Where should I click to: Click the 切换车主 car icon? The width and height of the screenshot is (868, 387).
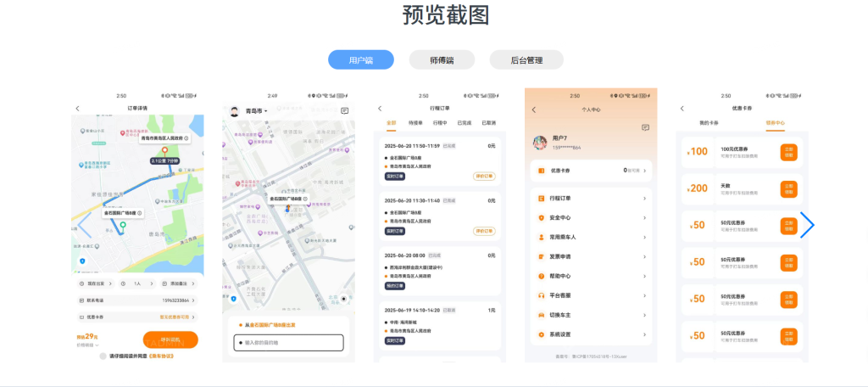coord(541,315)
